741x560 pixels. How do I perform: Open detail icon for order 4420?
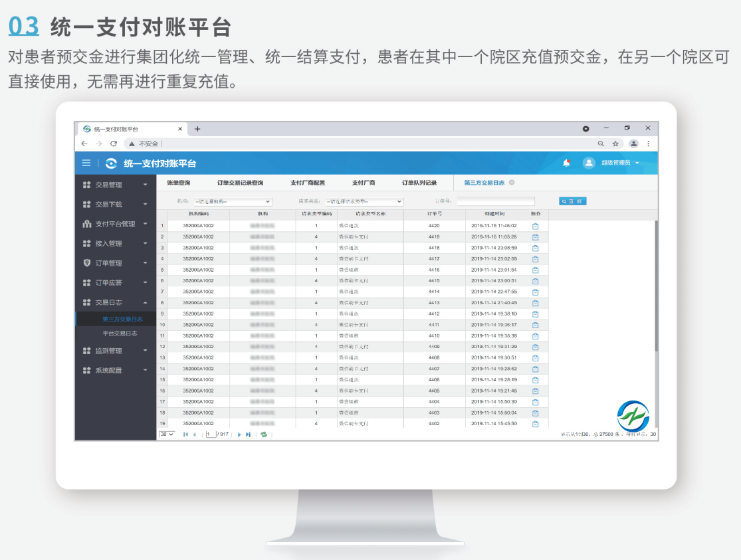[536, 226]
